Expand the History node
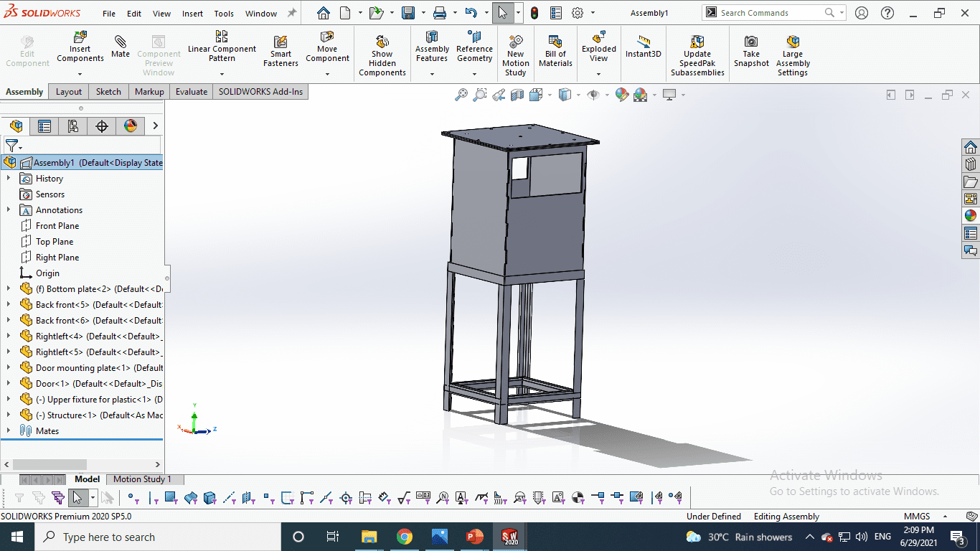 point(9,179)
